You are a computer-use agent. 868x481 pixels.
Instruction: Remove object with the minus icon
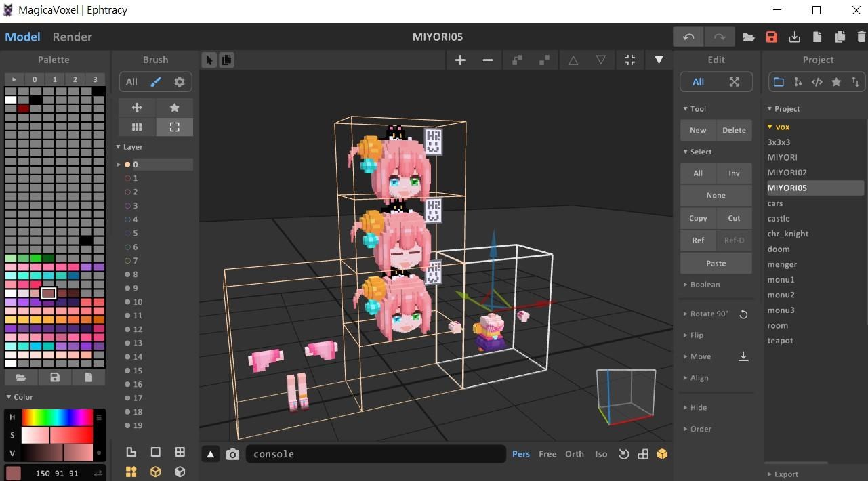point(487,60)
